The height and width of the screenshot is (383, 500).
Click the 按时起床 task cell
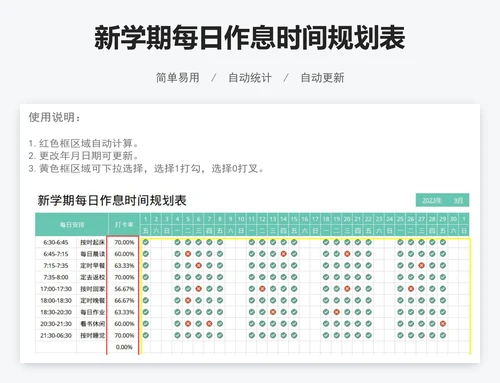coord(92,242)
